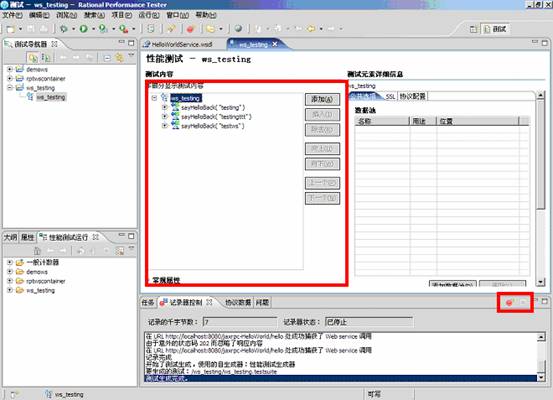Close the 性能测试运行 view

tap(96, 237)
